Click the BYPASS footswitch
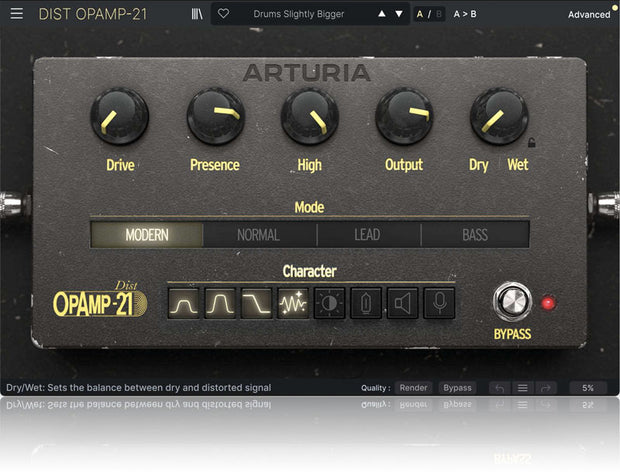 [512, 302]
